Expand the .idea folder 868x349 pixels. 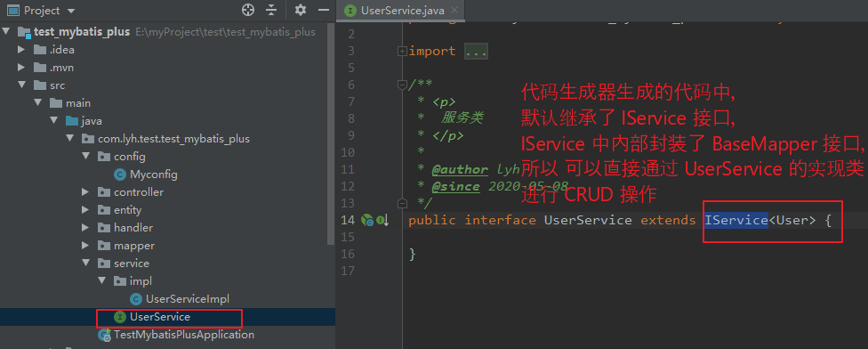[x=21, y=50]
